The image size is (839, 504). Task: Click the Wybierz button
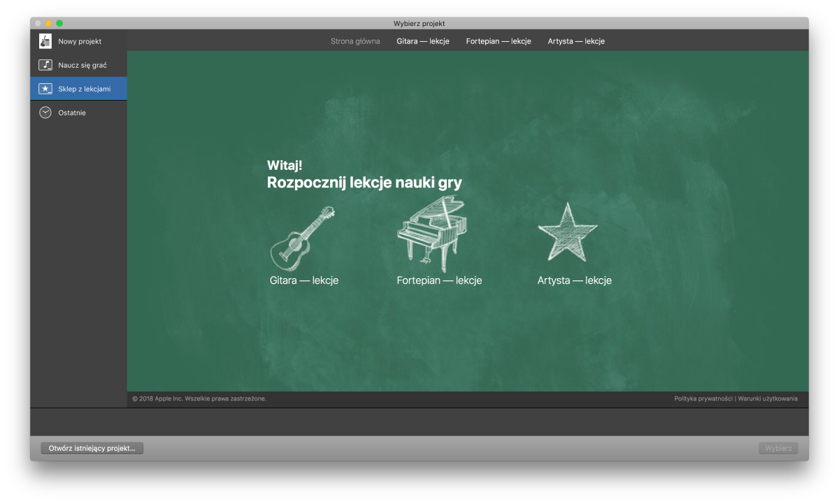point(778,448)
